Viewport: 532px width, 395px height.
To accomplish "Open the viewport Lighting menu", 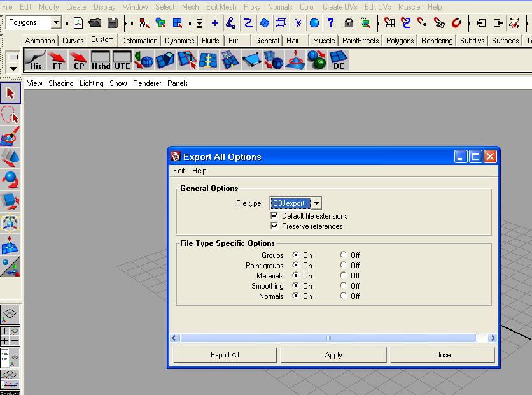I will [x=91, y=83].
